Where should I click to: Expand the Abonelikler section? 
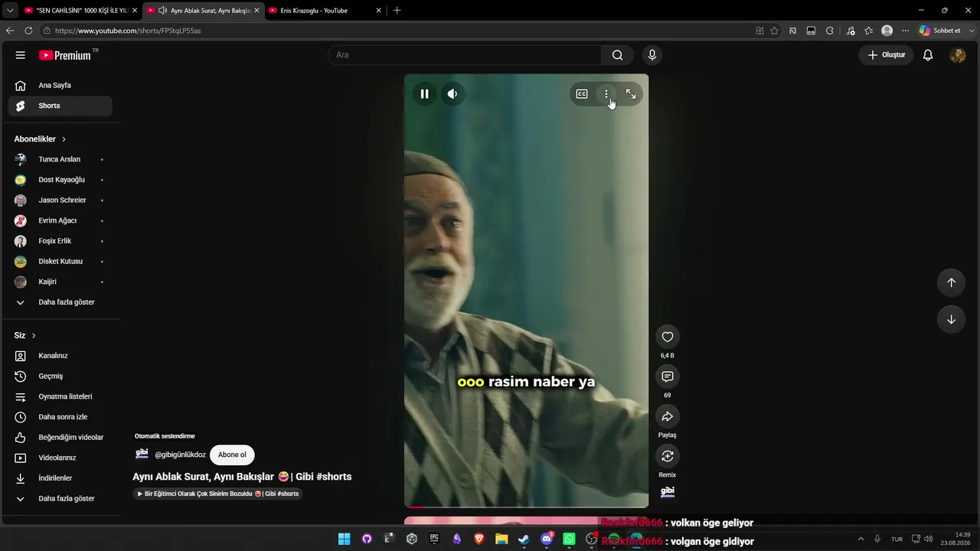pos(40,139)
